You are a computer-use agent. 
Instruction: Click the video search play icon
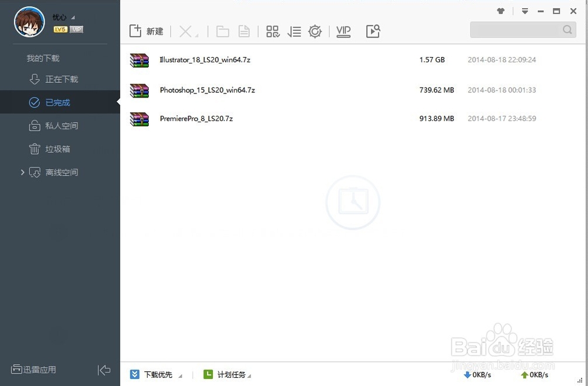pyautogui.click(x=373, y=31)
